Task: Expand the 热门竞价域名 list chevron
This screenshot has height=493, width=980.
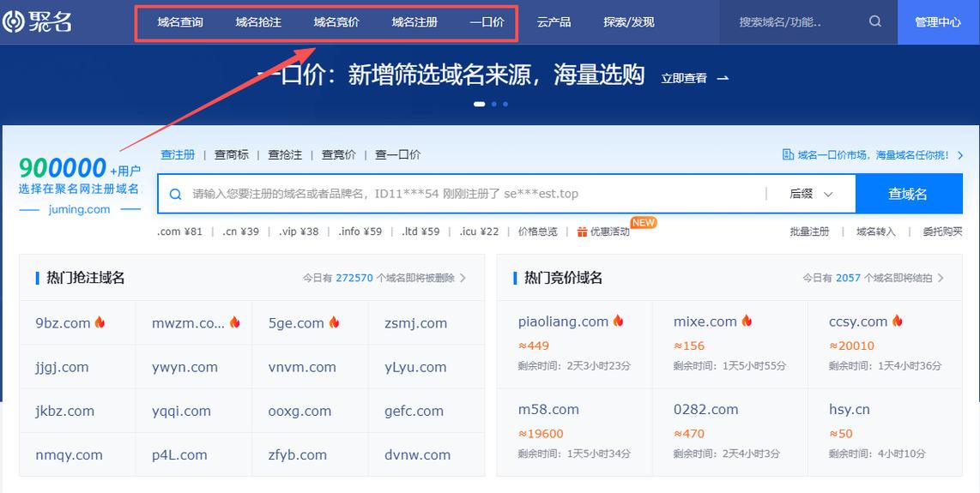Action: pos(941,278)
